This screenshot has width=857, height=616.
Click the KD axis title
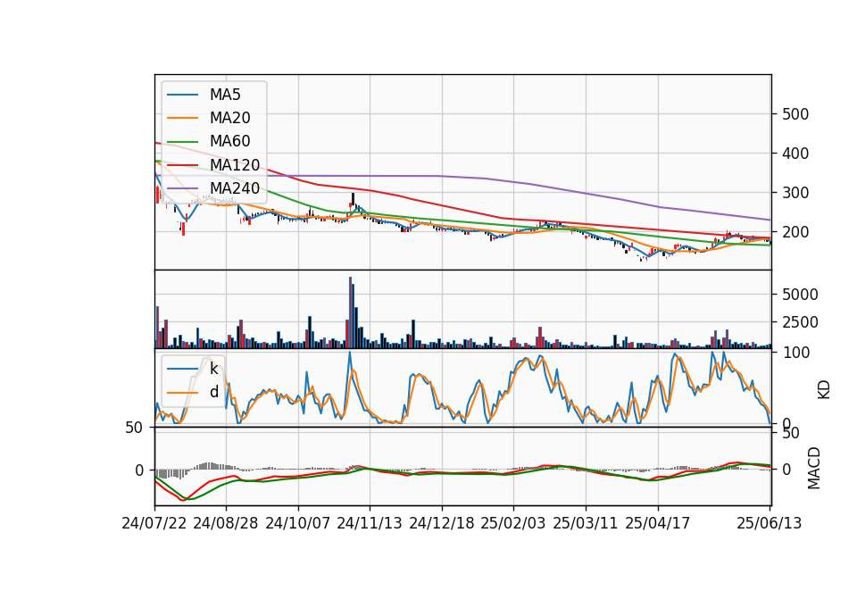tap(824, 390)
